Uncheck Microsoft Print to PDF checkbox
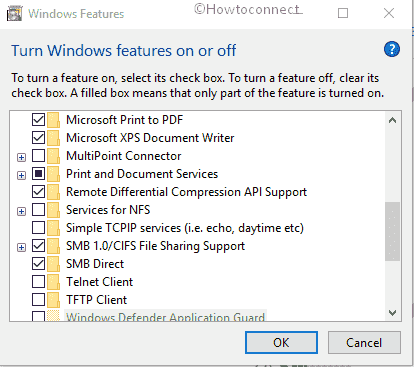The width and height of the screenshot is (414, 367). tap(38, 119)
